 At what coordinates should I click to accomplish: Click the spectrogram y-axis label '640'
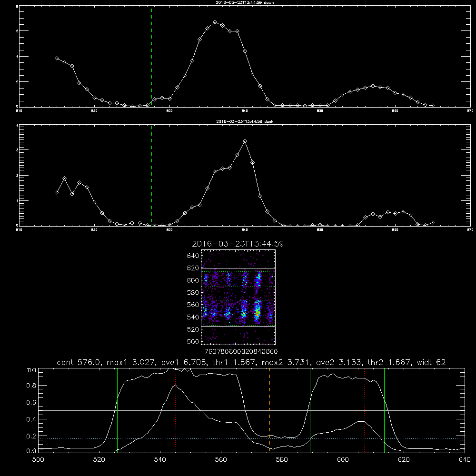click(193, 256)
